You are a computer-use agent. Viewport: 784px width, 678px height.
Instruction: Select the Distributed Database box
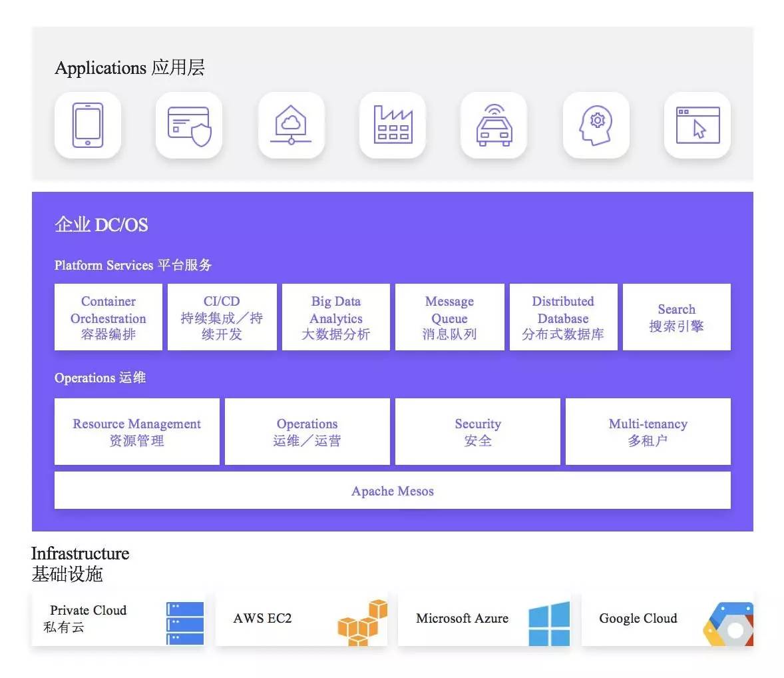pos(563,317)
